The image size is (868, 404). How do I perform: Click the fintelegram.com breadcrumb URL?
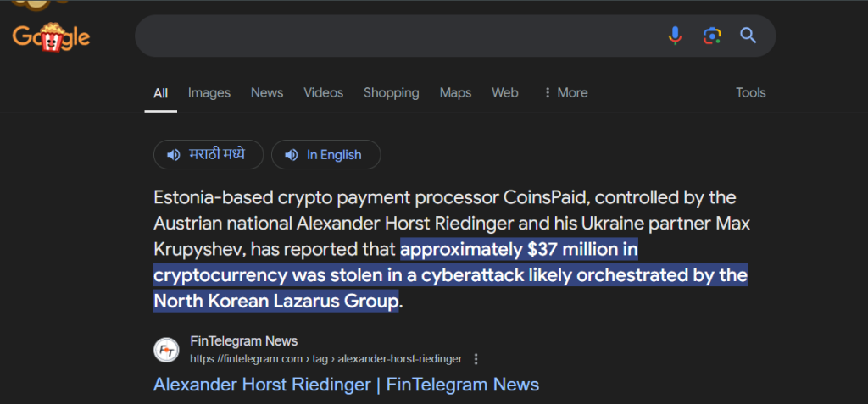(325, 359)
